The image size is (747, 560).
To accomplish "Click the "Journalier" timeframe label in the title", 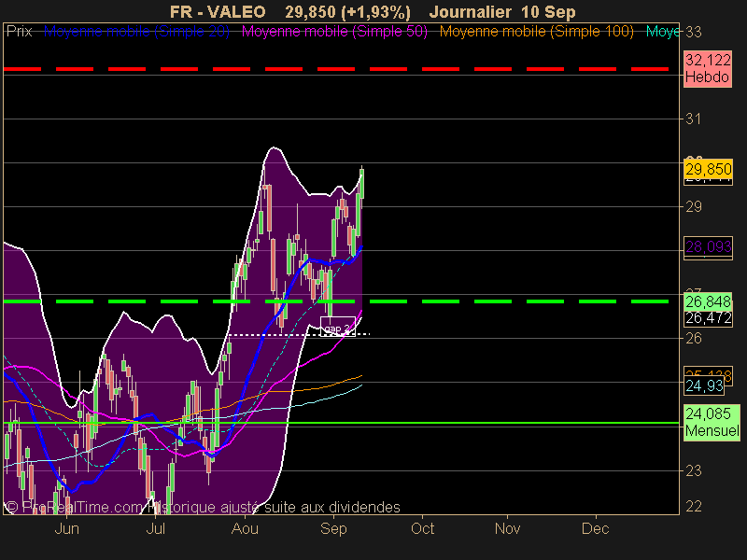I will [x=471, y=11].
